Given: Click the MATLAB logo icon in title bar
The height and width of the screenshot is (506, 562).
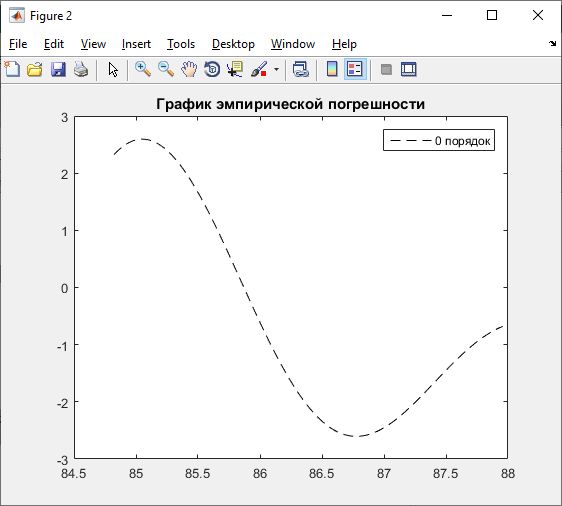Looking at the screenshot, I should click(17, 15).
